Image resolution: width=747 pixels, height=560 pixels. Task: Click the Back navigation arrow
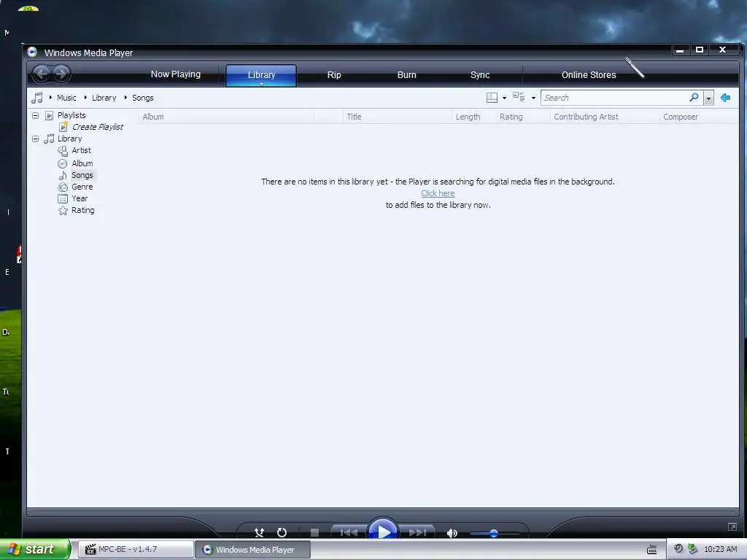[x=42, y=74]
